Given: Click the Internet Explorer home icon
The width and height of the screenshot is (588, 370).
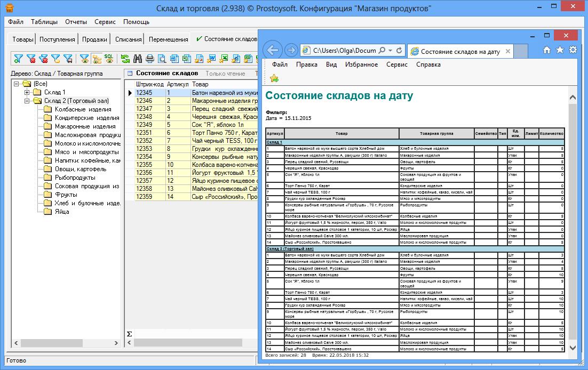Looking at the screenshot, I should (x=547, y=50).
